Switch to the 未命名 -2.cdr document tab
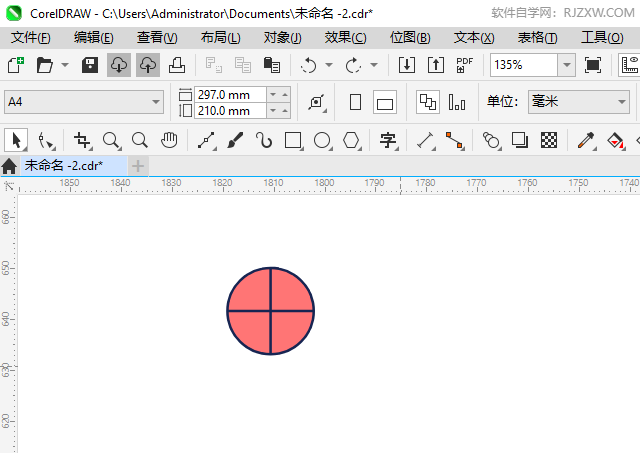Screen dimensions: 640x453 pos(64,165)
